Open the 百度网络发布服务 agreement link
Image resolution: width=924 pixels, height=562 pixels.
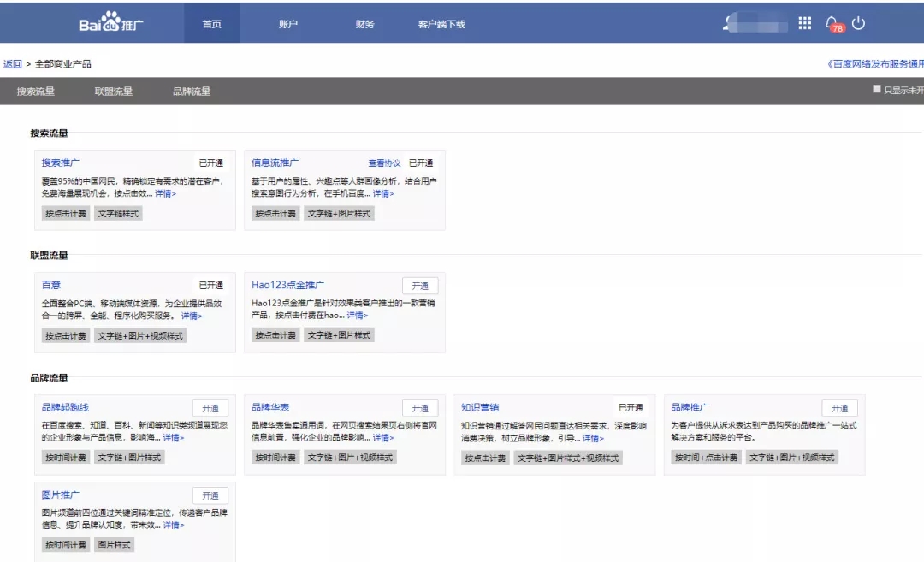pyautogui.click(x=875, y=64)
